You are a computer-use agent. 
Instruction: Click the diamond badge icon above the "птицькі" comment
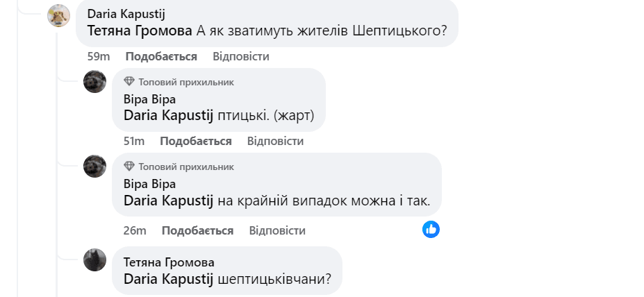[x=129, y=82]
